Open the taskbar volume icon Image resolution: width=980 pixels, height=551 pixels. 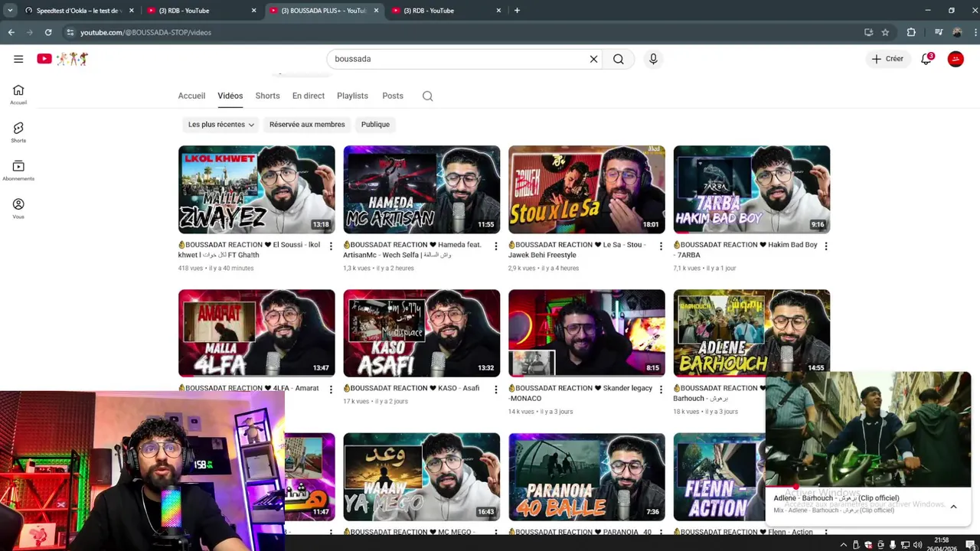[x=917, y=545]
